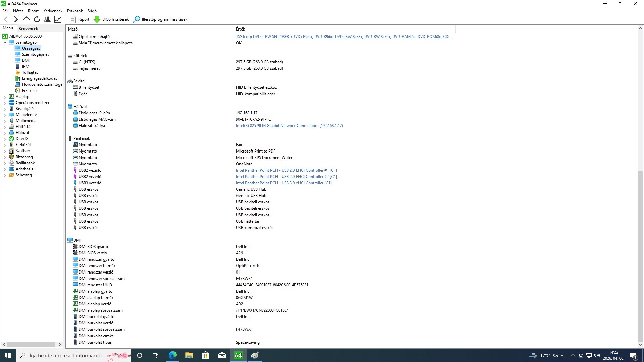Select the Túlhajtás tree item
The image size is (644, 362).
pos(30,72)
